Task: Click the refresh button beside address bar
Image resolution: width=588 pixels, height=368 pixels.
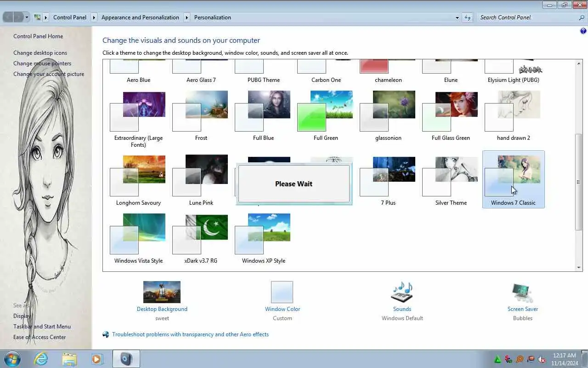Action: 468,17
